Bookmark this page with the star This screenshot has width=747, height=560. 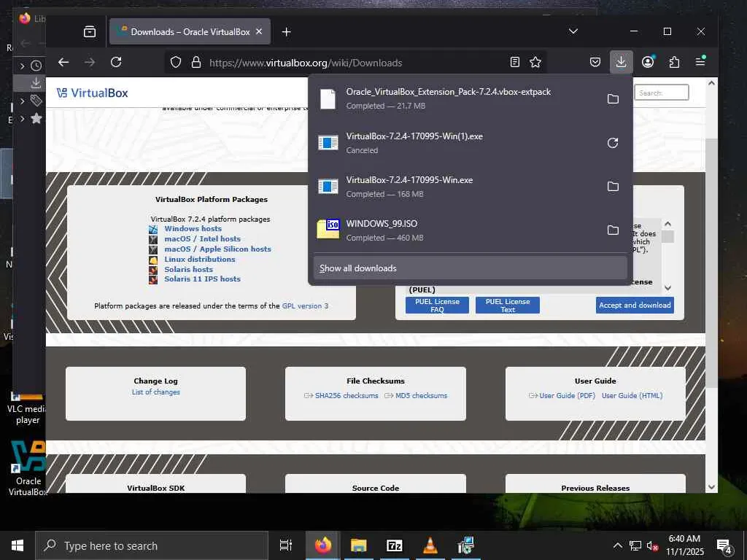(535, 63)
